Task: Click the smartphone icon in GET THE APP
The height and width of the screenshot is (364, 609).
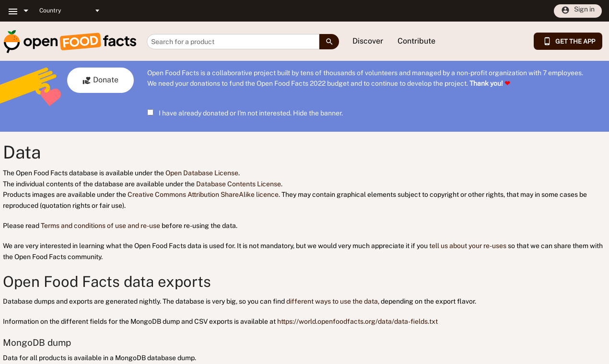Action: [x=547, y=41]
